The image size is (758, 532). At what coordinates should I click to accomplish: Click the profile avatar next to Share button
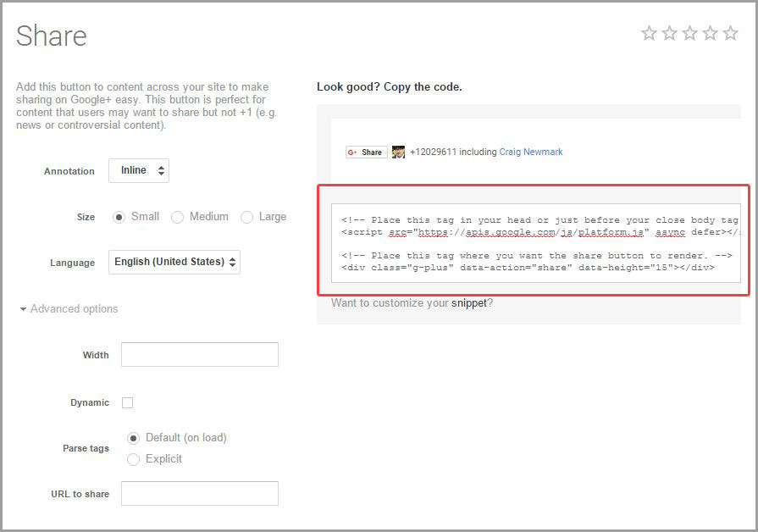tap(398, 152)
